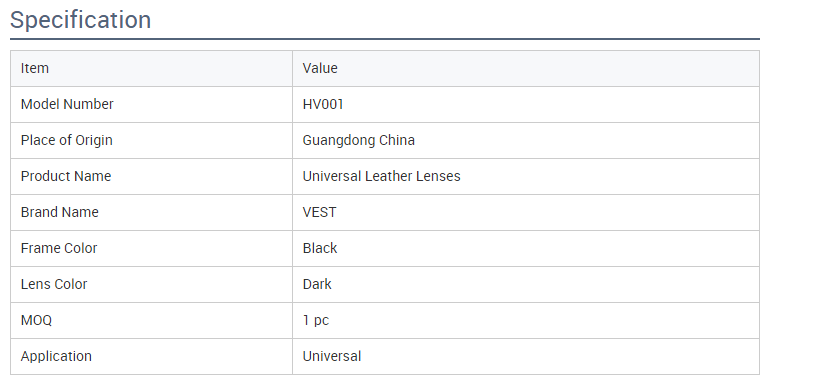This screenshot has height=389, width=837.
Task: Select the 1 pc MOQ value
Action: click(315, 320)
